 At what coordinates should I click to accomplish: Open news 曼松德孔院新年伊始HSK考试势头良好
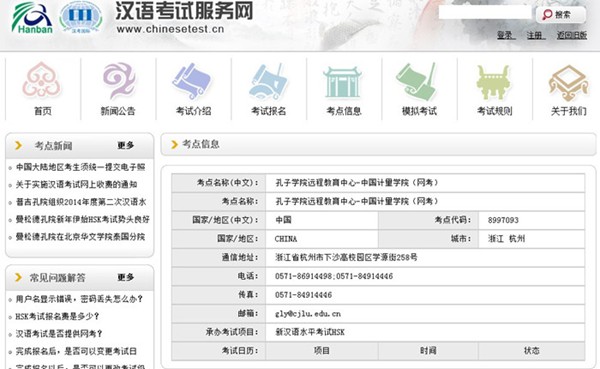[x=82, y=219]
